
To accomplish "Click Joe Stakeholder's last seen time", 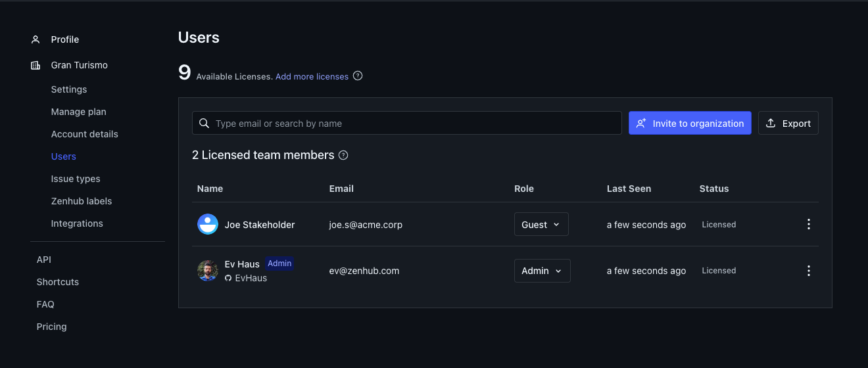I will click(x=646, y=225).
